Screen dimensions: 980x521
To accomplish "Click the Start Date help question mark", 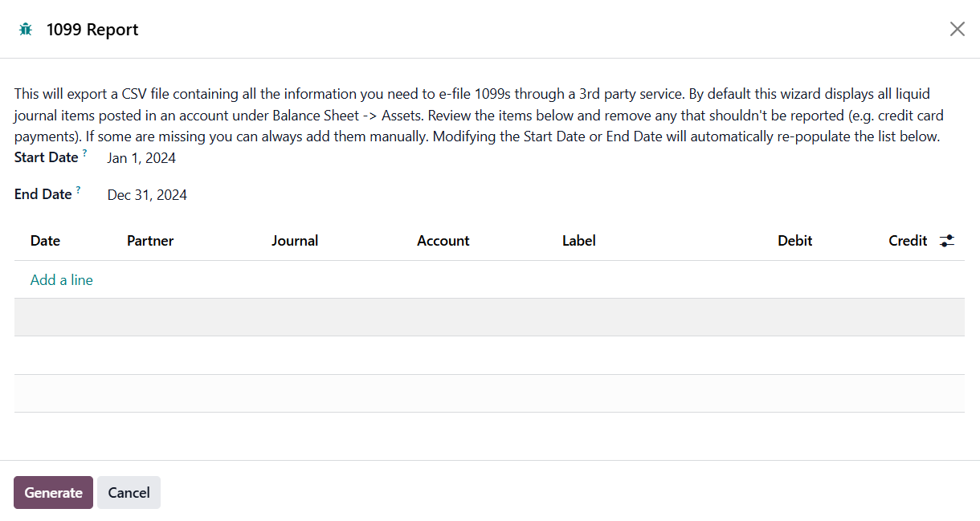I will coord(84,153).
